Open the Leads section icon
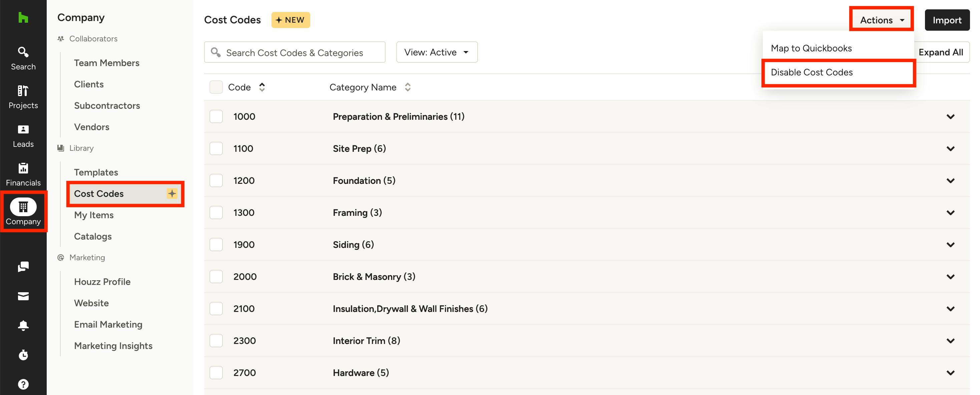Viewport: 980px width, 395px height. click(23, 136)
